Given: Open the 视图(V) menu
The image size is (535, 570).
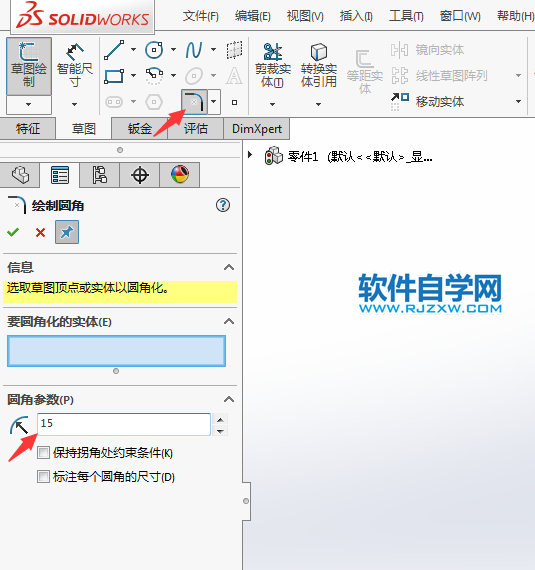Looking at the screenshot, I should coord(305,16).
